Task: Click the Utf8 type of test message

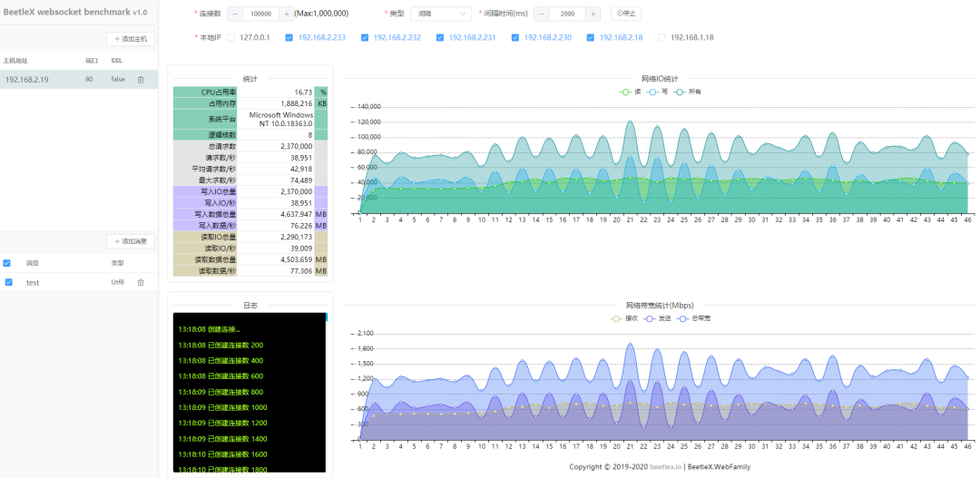Action: pos(117,282)
